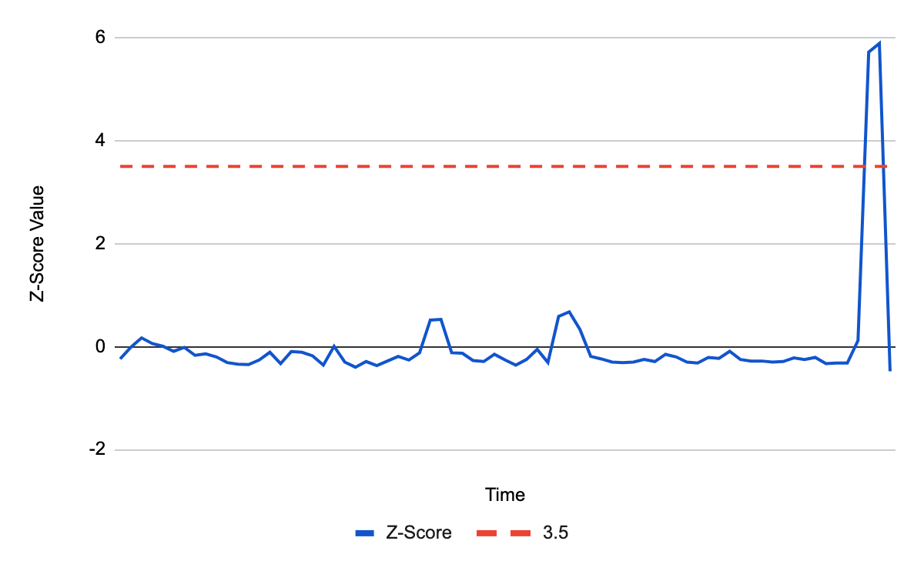This screenshot has width=924, height=571.
Task: Click the 6 tick label on y-axis
Action: point(99,38)
